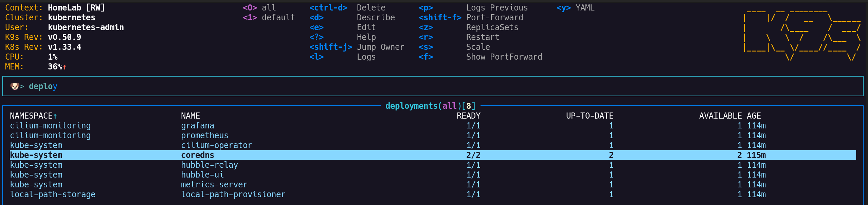Click the NAME column header
868x205 pixels.
point(191,116)
